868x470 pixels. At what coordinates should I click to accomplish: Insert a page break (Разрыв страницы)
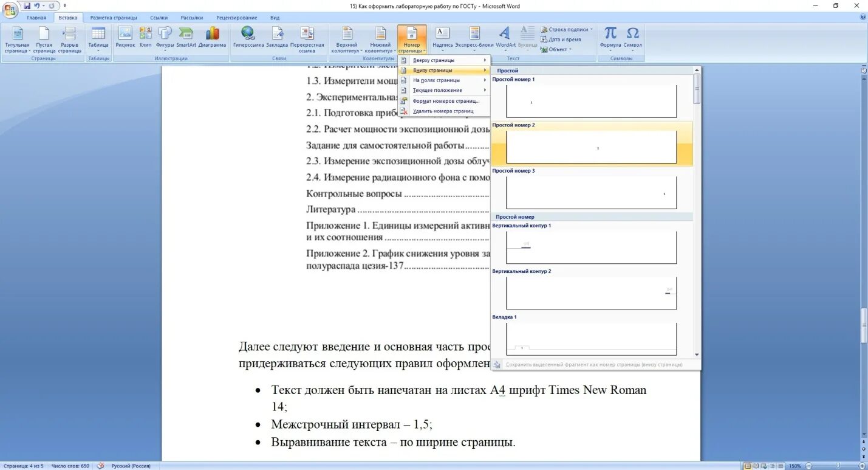70,40
